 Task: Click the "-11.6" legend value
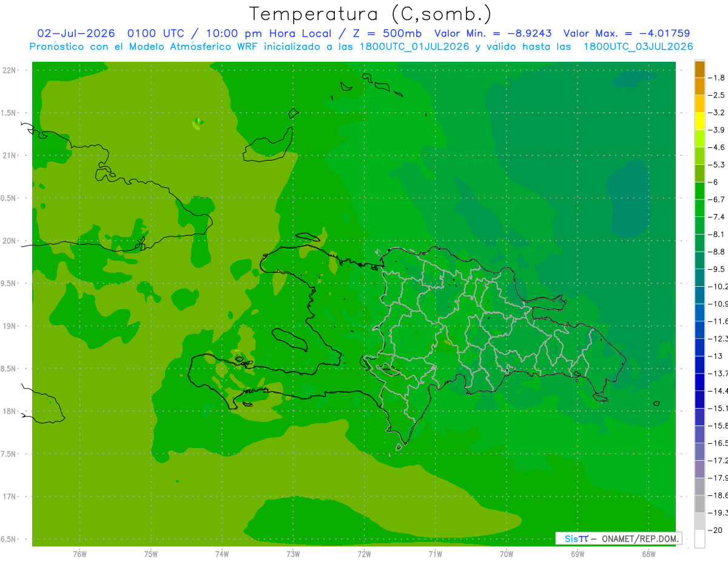click(718, 321)
